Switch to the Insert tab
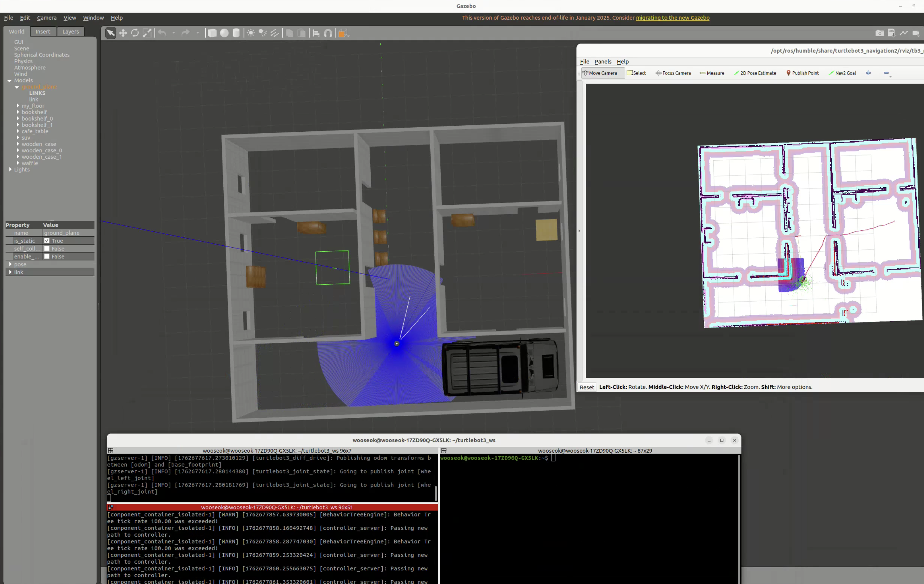This screenshot has width=924, height=584. pyautogui.click(x=43, y=31)
